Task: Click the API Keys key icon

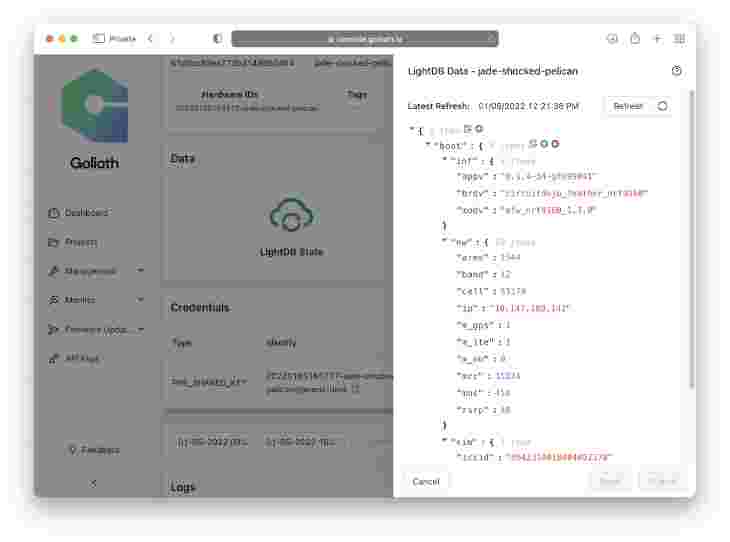Action: [53, 359]
